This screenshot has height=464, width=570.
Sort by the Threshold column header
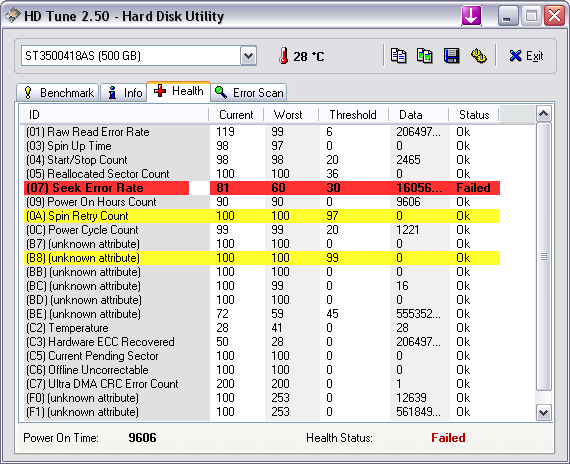[353, 115]
